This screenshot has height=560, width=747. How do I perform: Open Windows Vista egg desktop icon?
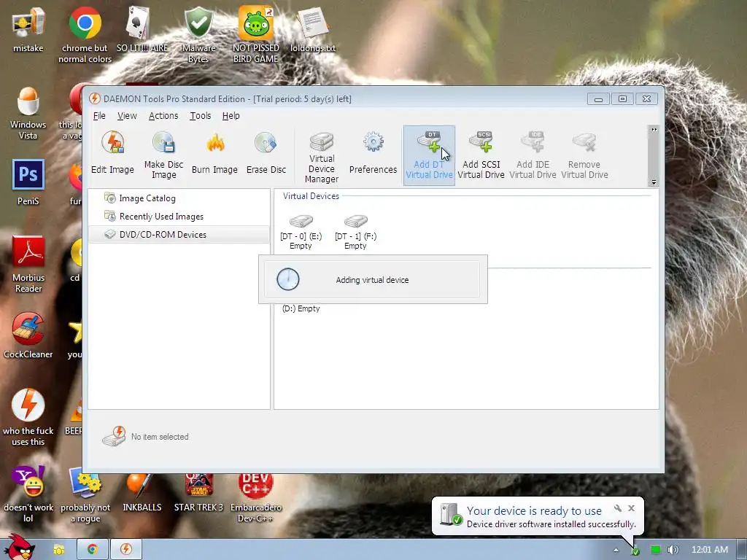(28, 113)
